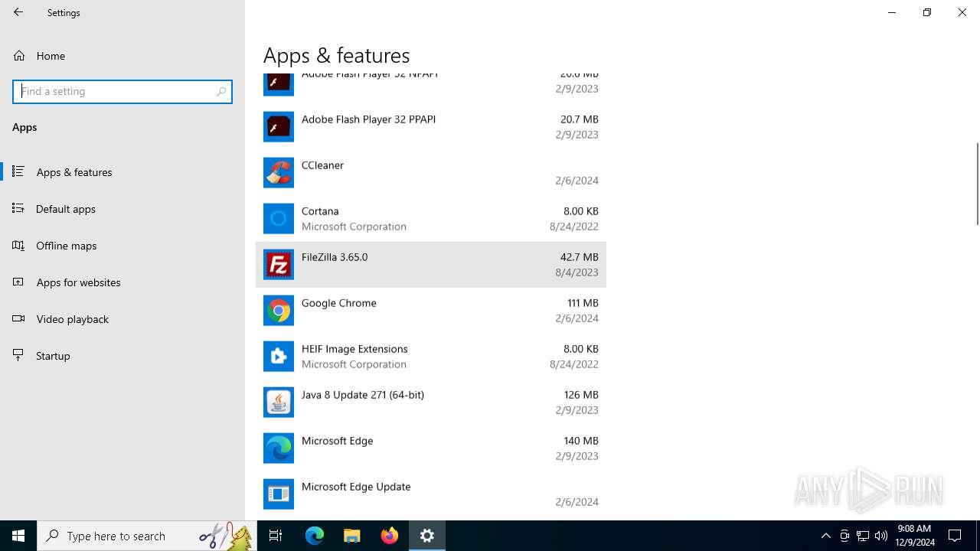Click the CCleaner app icon
980x551 pixels.
(279, 173)
